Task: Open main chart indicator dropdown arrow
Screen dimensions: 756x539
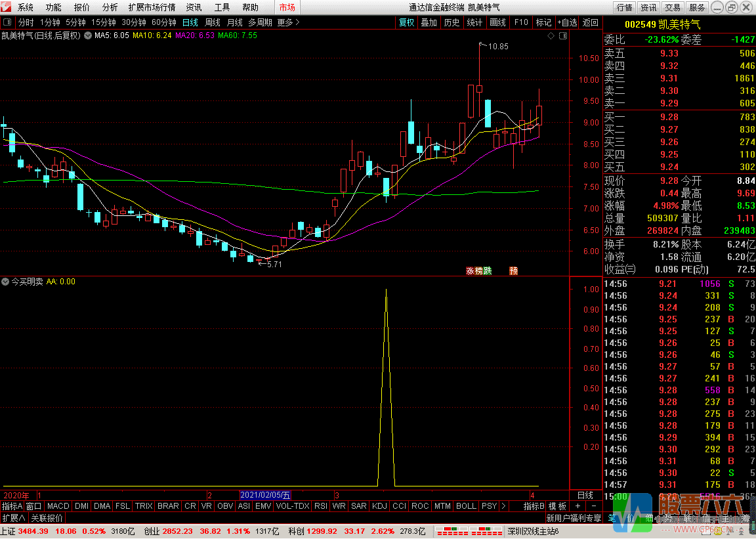Action: 88,35
